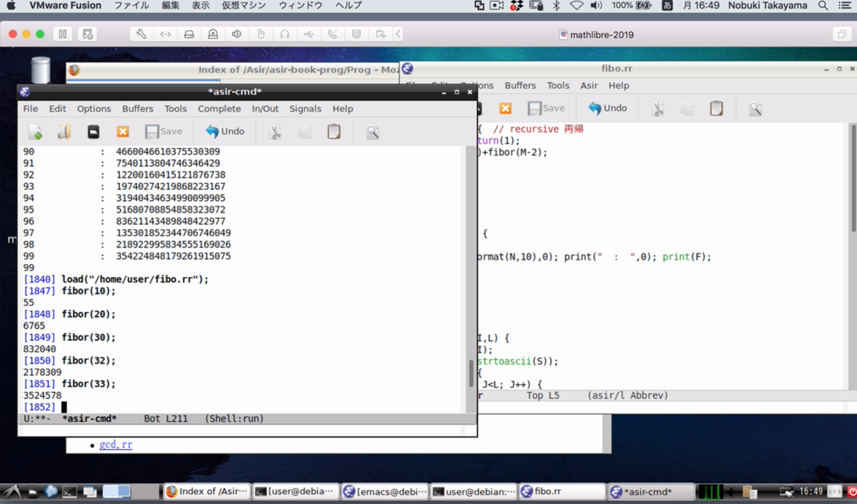Viewport: 857px width, 504px height.
Task: Open Tools menu in fibo.rr window
Action: coord(558,85)
